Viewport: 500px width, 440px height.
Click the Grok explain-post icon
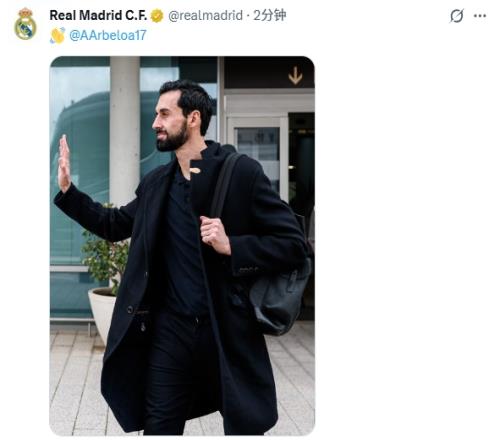[x=456, y=16]
